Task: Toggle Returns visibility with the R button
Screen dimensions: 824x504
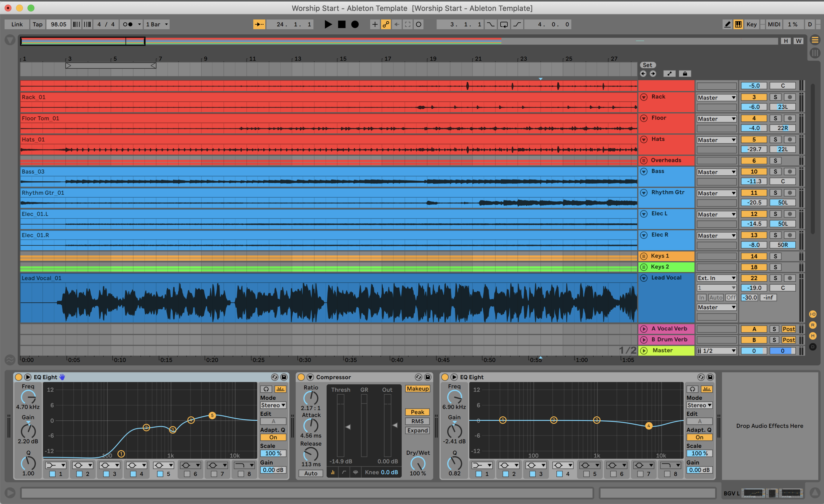Action: [x=813, y=325]
